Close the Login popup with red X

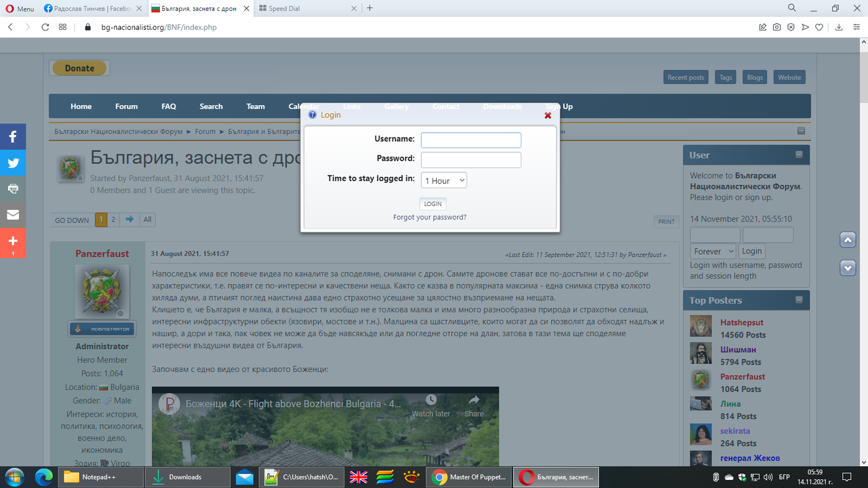tap(548, 115)
